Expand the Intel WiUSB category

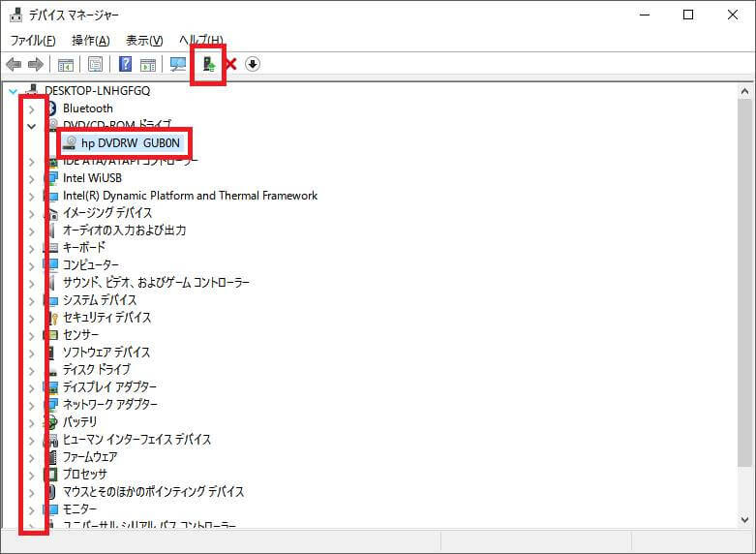pyautogui.click(x=31, y=179)
